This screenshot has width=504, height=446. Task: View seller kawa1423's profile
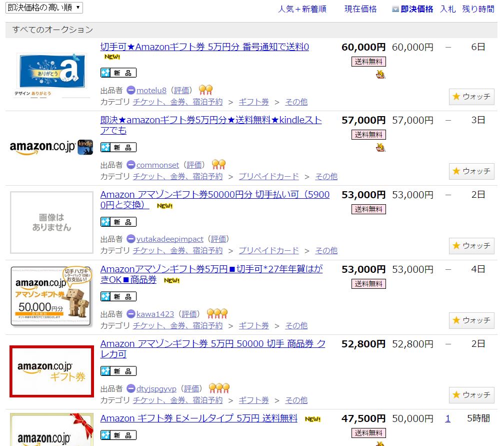155,314
